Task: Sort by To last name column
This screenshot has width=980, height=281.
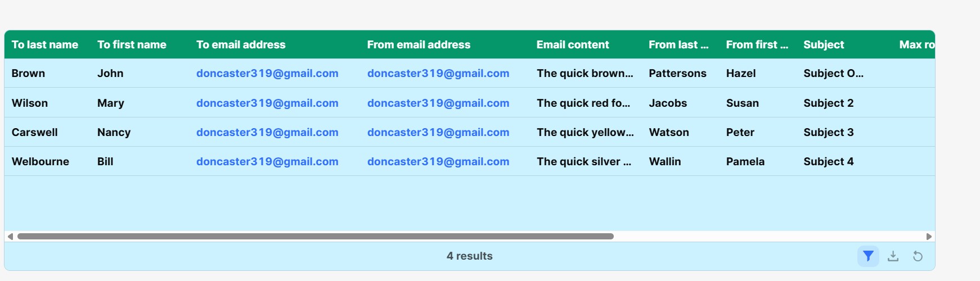Action: (x=45, y=45)
